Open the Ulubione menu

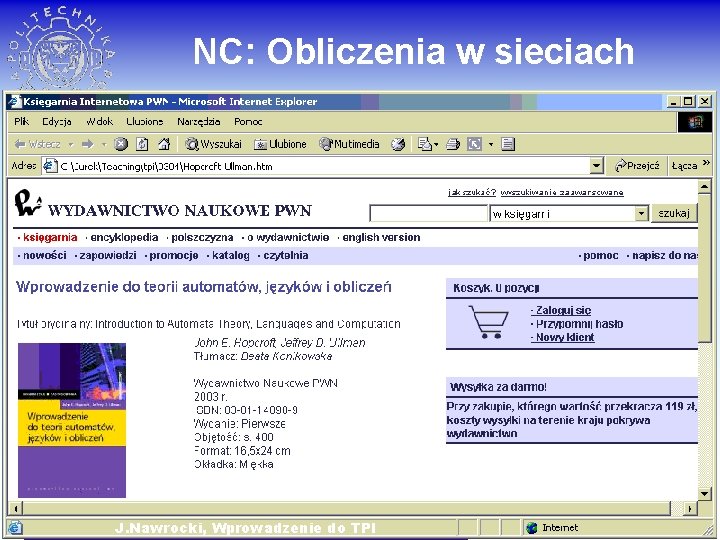(x=145, y=122)
